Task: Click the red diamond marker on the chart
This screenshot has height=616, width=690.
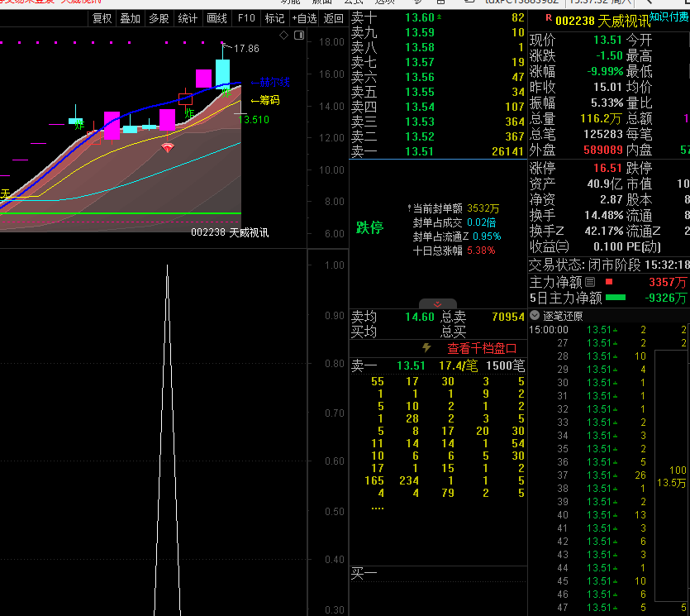Action: click(x=167, y=147)
